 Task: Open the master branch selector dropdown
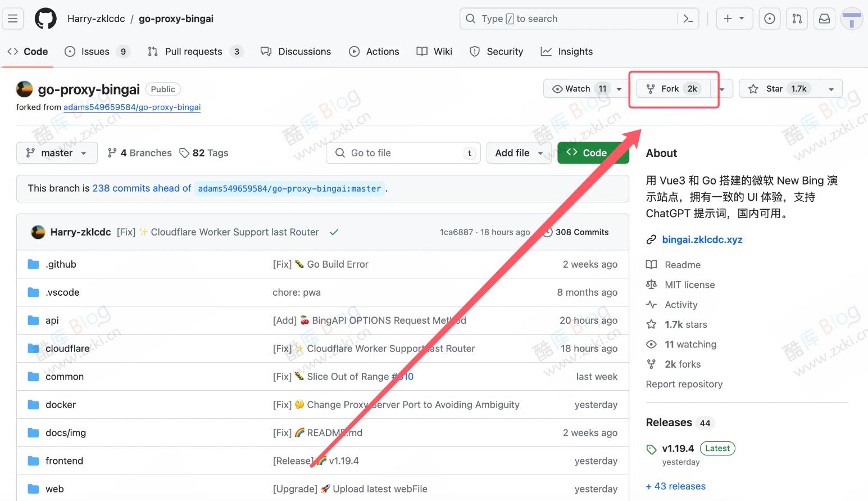point(56,152)
